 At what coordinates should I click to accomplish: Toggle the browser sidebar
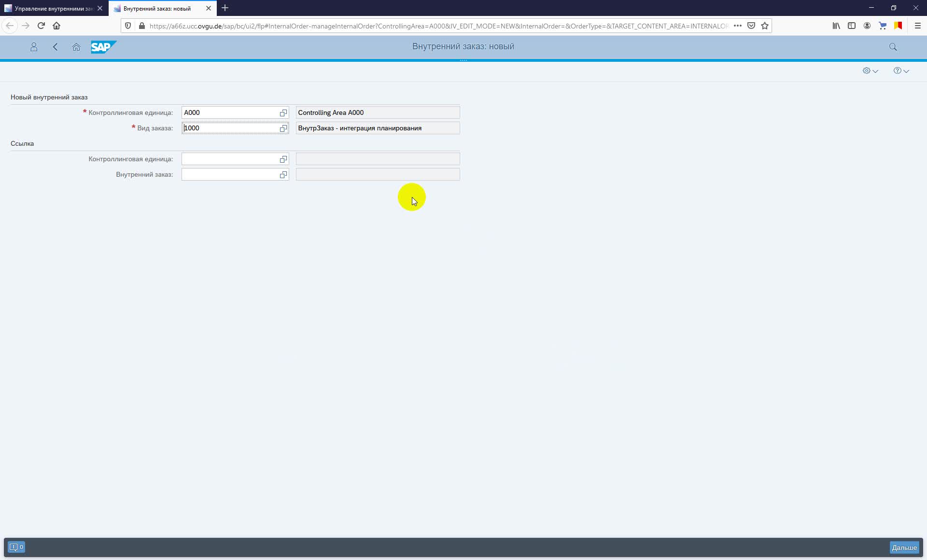852,26
